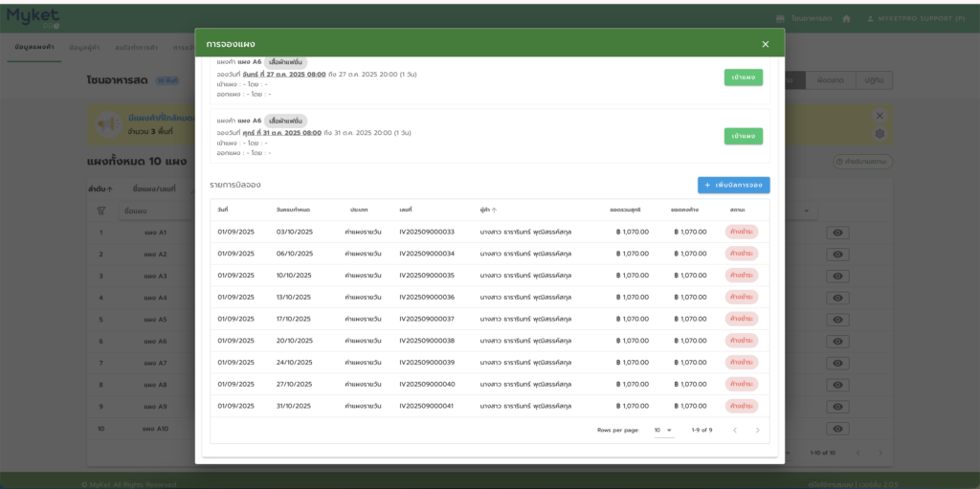The height and width of the screenshot is (489, 980).
Task: Click ค้างชำระ status for IV202509000041
Action: point(742,406)
